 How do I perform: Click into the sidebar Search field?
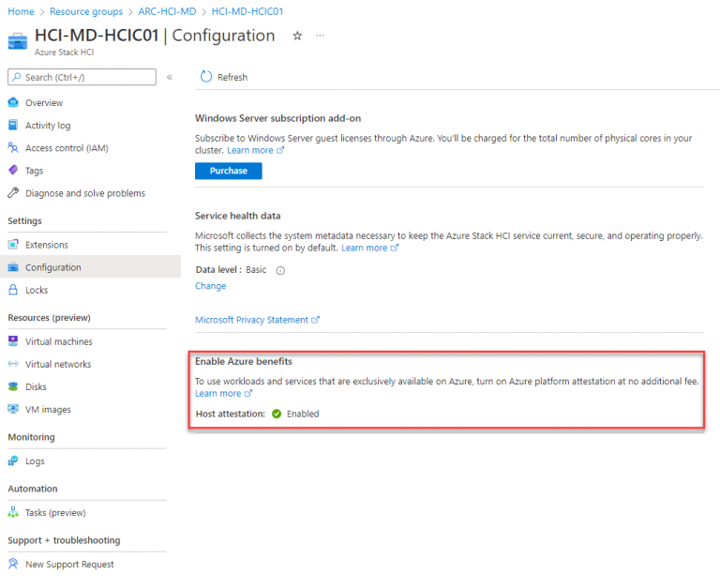click(84, 77)
